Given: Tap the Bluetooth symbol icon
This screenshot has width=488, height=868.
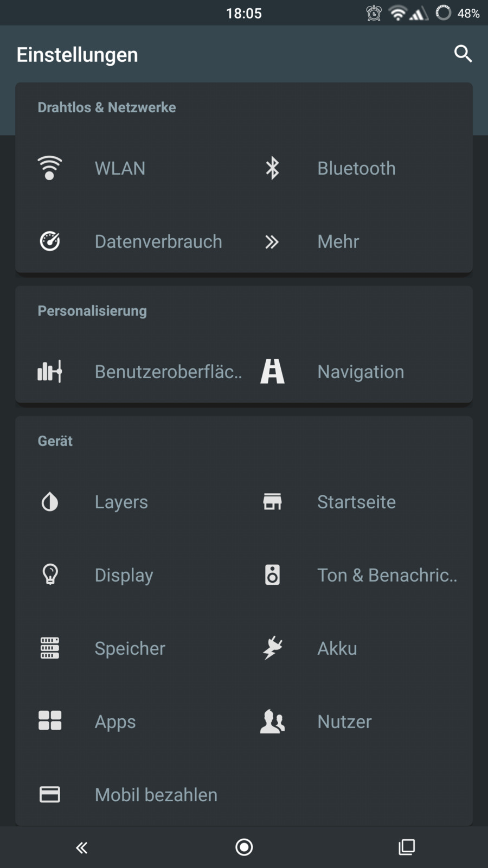Looking at the screenshot, I should pos(272,168).
